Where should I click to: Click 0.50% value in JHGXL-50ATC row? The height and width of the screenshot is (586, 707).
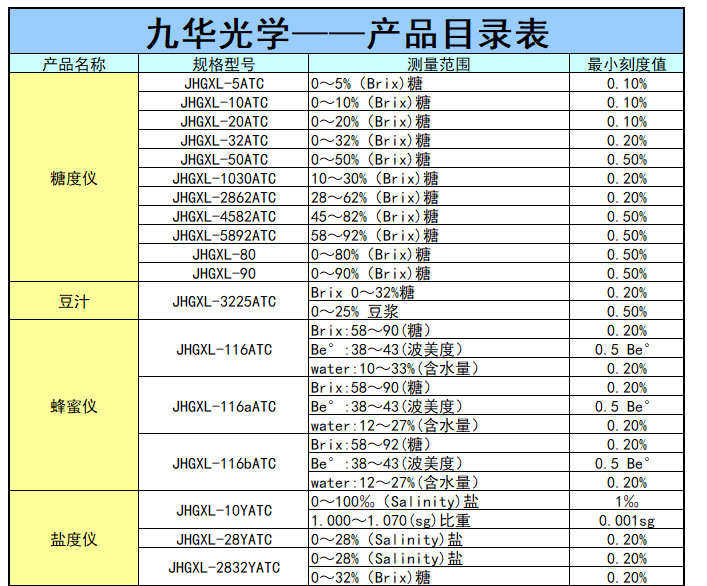(627, 160)
